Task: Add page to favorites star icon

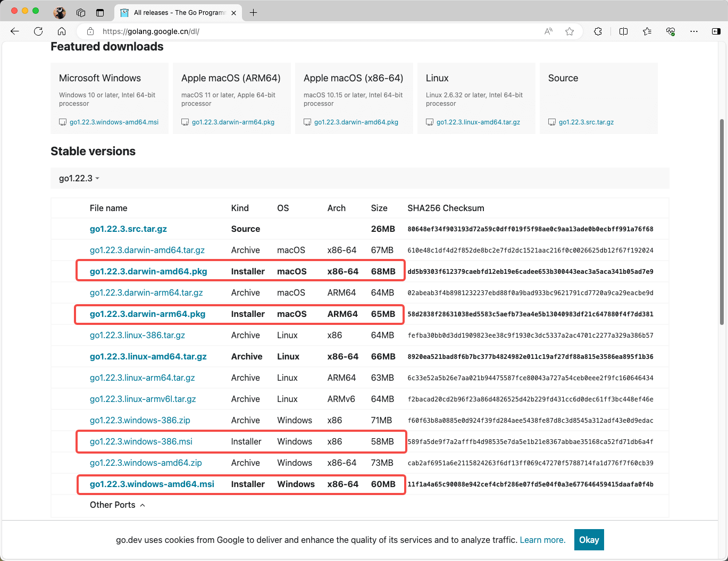Action: pos(570,31)
